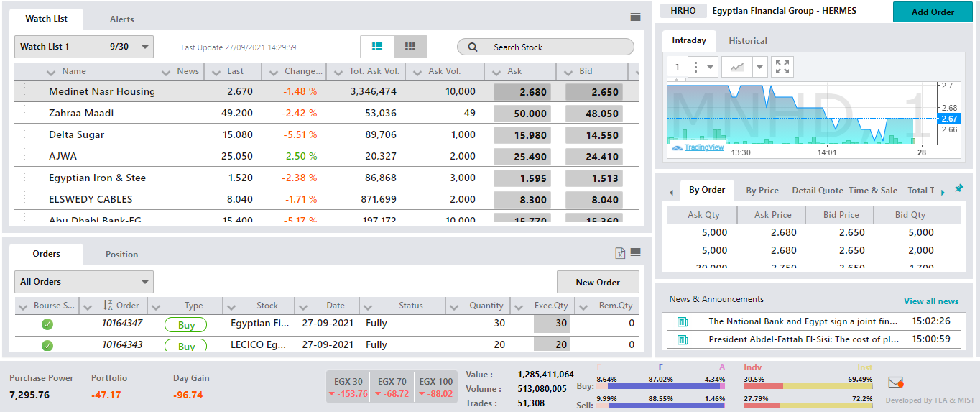This screenshot has width=980, height=412.
Task: Click the New Order button
Action: (x=598, y=282)
